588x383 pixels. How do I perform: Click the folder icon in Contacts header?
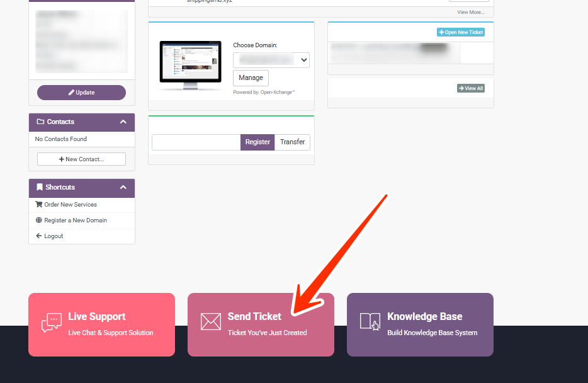(x=41, y=122)
